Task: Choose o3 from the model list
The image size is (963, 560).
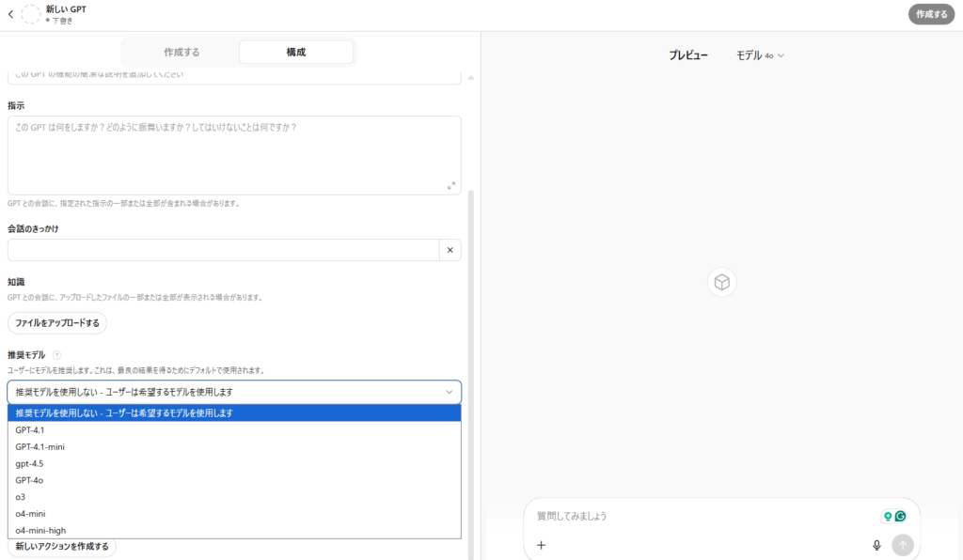Action: click(x=234, y=497)
